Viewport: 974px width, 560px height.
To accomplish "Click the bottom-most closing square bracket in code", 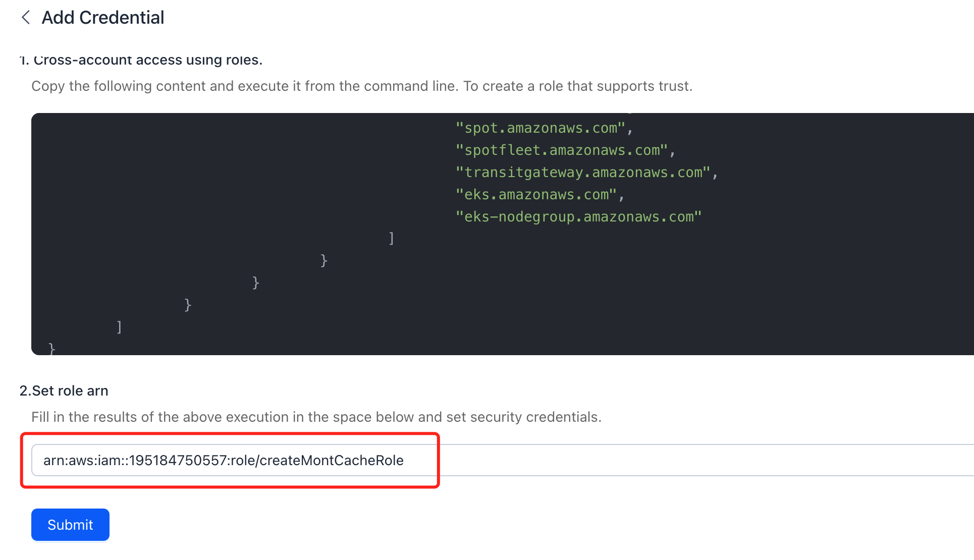I will pos(119,327).
